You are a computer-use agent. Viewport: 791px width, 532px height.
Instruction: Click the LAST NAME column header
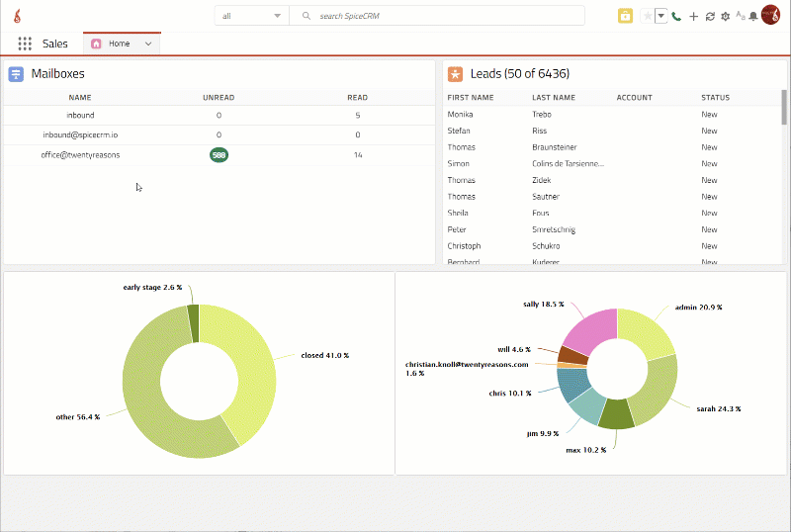554,98
